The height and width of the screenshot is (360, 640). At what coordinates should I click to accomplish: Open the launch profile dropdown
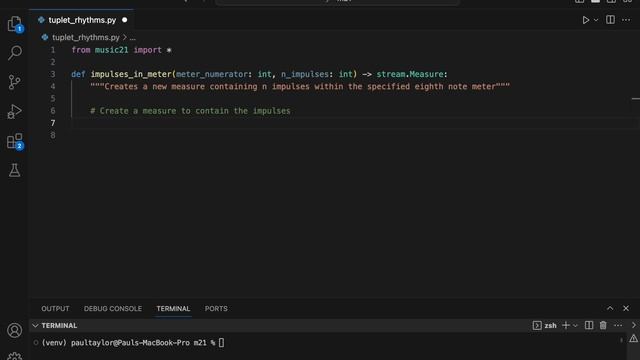576,325
